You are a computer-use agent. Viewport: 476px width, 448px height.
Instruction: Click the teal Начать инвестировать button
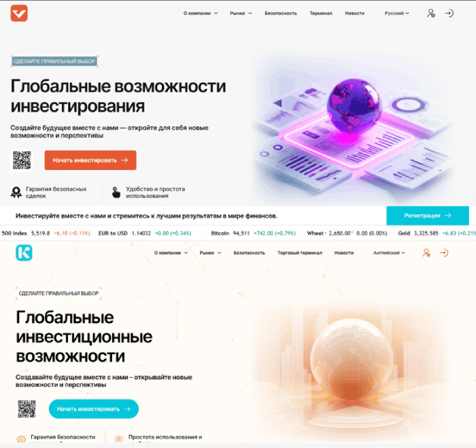click(x=94, y=409)
